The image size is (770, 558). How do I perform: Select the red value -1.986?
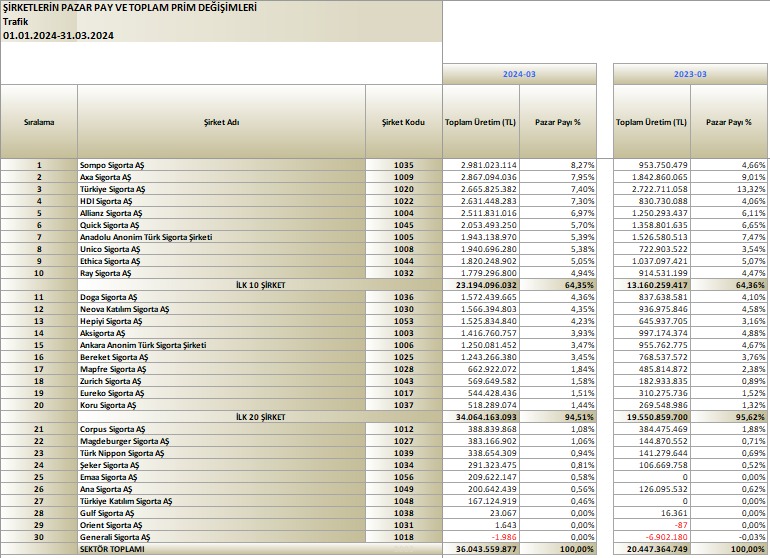[481, 537]
